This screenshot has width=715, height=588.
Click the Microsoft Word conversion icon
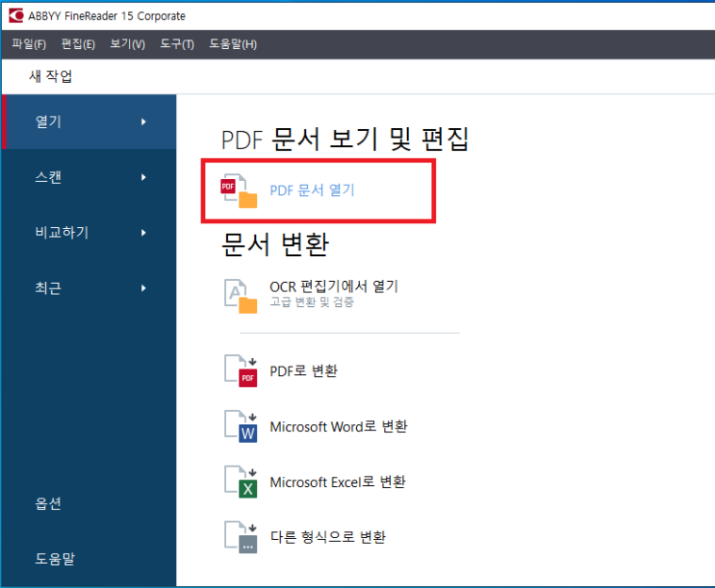[x=241, y=426]
